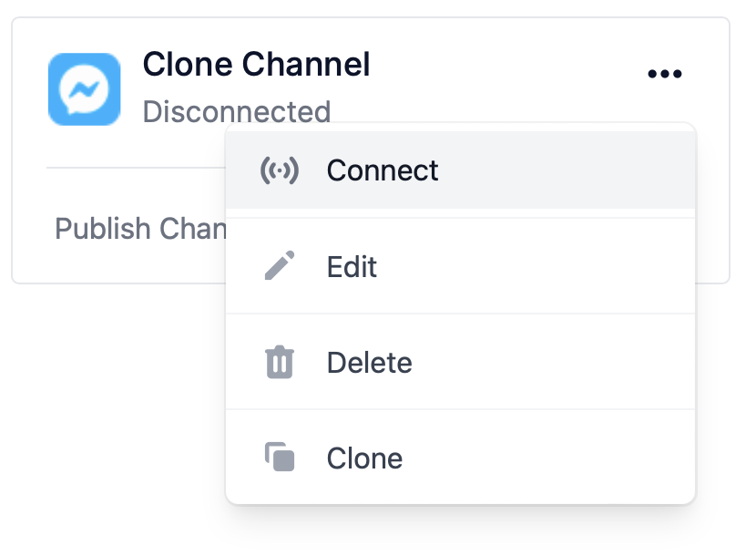Viewport: 756px width, 556px height.
Task: Pick Delete in the dropdown menu
Action: click(x=461, y=362)
